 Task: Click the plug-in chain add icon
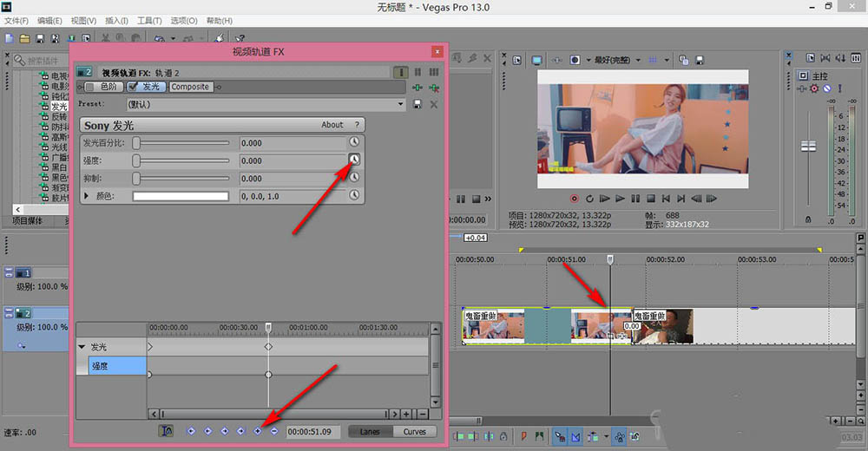[418, 88]
